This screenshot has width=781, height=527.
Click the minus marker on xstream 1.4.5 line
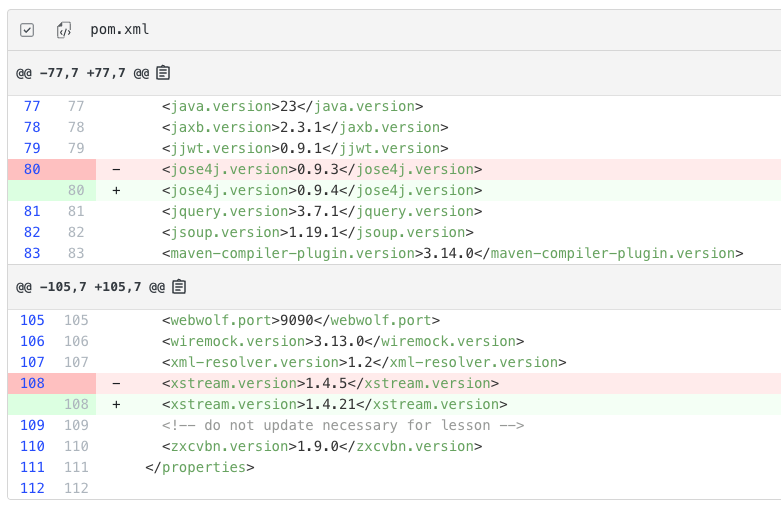point(116,383)
